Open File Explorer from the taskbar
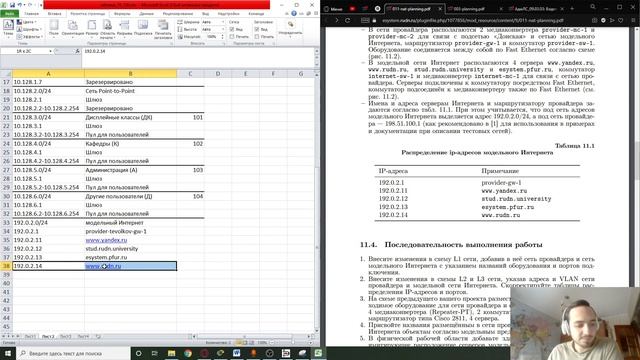This screenshot has width=640, height=360. coord(171,353)
